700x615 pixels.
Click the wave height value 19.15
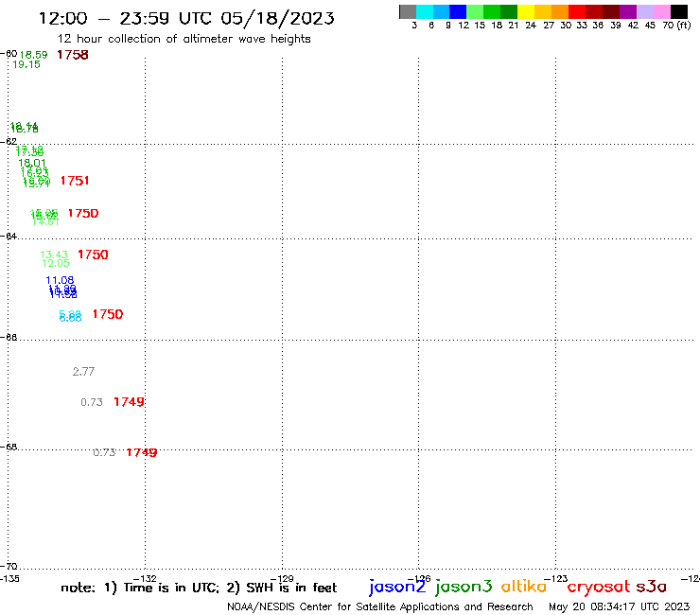26,64
